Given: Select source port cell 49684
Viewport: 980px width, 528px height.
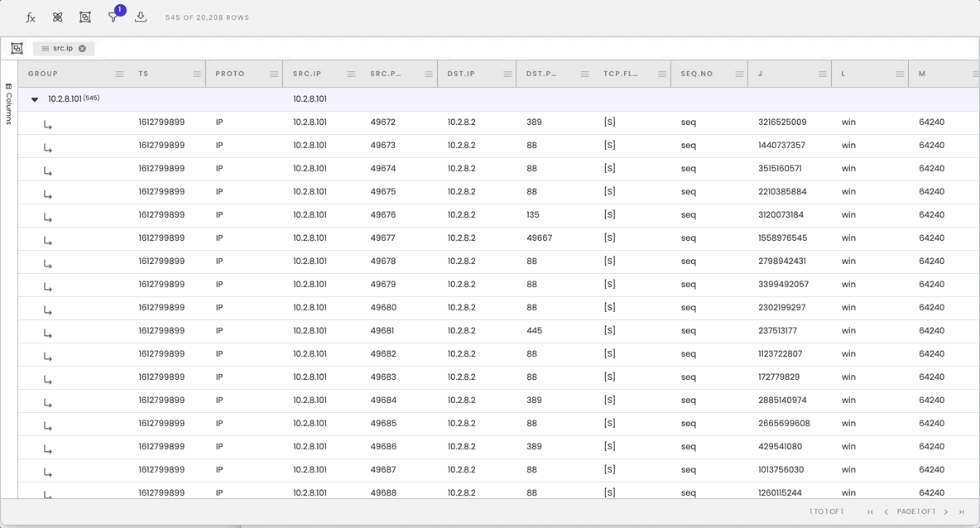Looking at the screenshot, I should [x=383, y=400].
